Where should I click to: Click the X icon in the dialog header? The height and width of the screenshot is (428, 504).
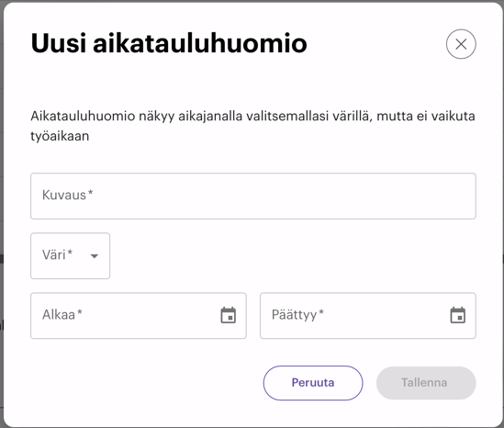pos(461,44)
